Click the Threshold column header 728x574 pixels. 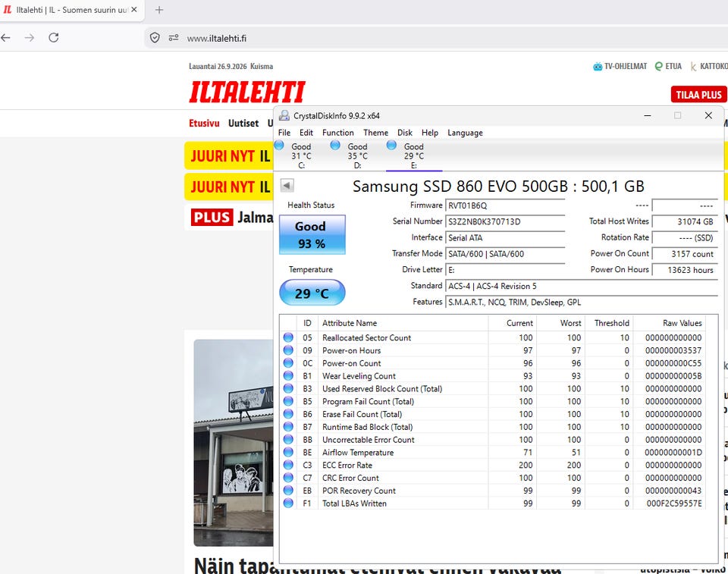pyautogui.click(x=609, y=323)
